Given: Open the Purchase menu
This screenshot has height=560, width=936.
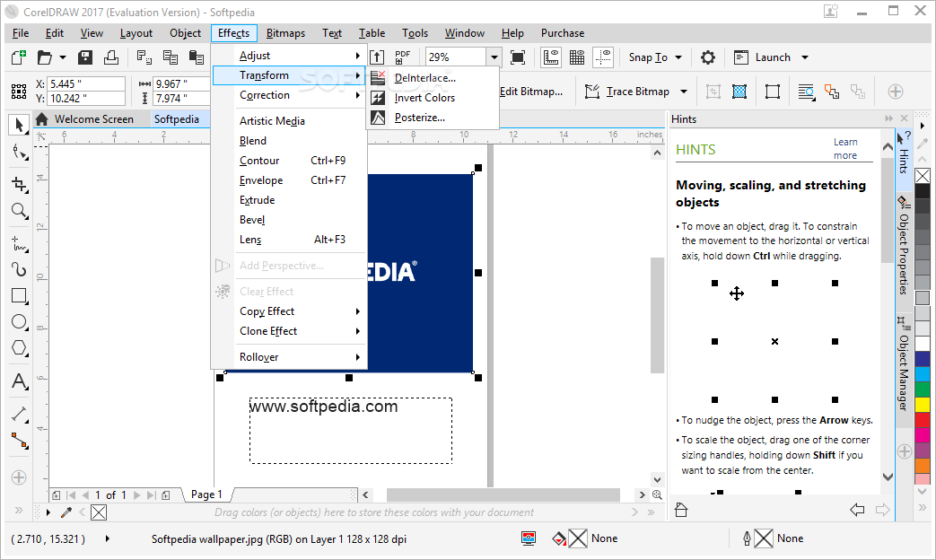Looking at the screenshot, I should coord(563,33).
